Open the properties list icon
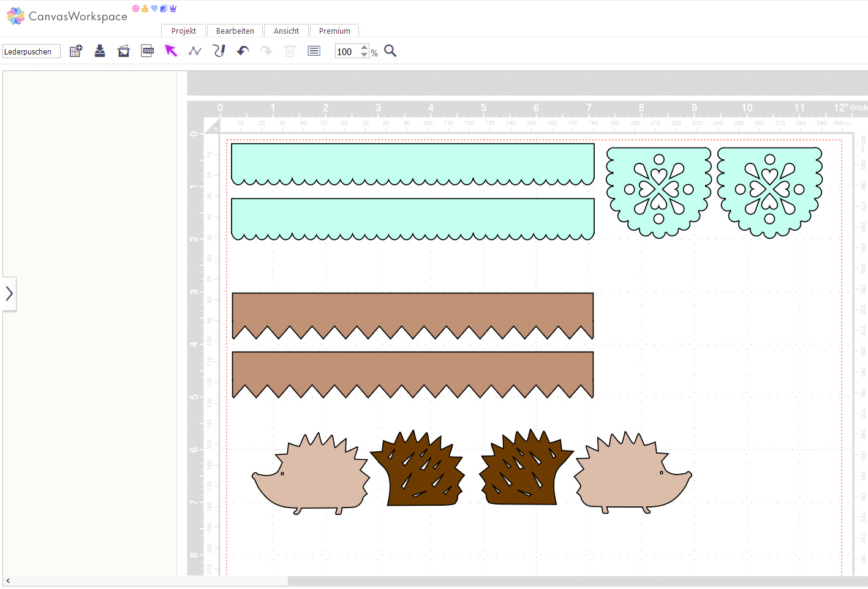Image resolution: width=868 pixels, height=589 pixels. click(x=314, y=51)
